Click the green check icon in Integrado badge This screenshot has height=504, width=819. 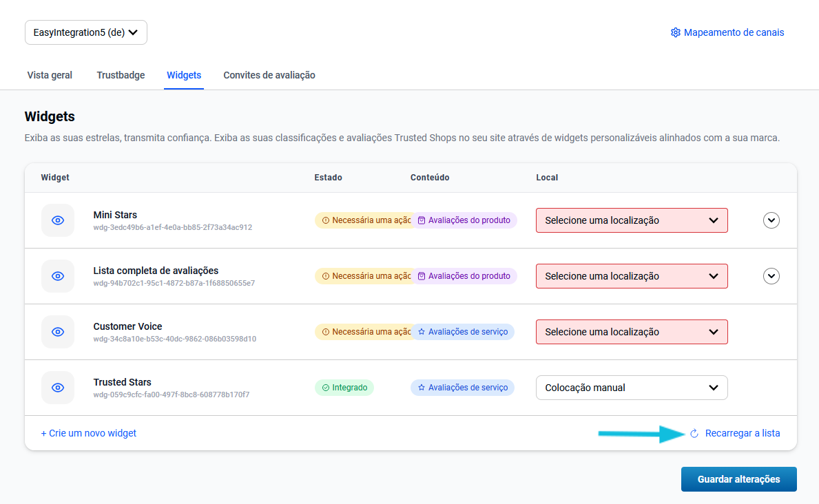tap(325, 388)
